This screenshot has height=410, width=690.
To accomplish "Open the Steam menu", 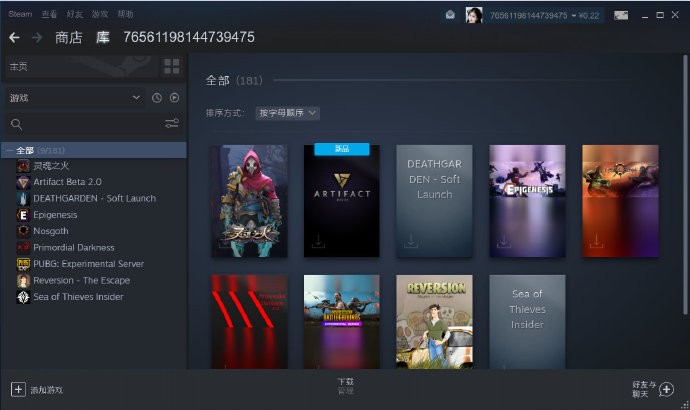I will pos(20,15).
